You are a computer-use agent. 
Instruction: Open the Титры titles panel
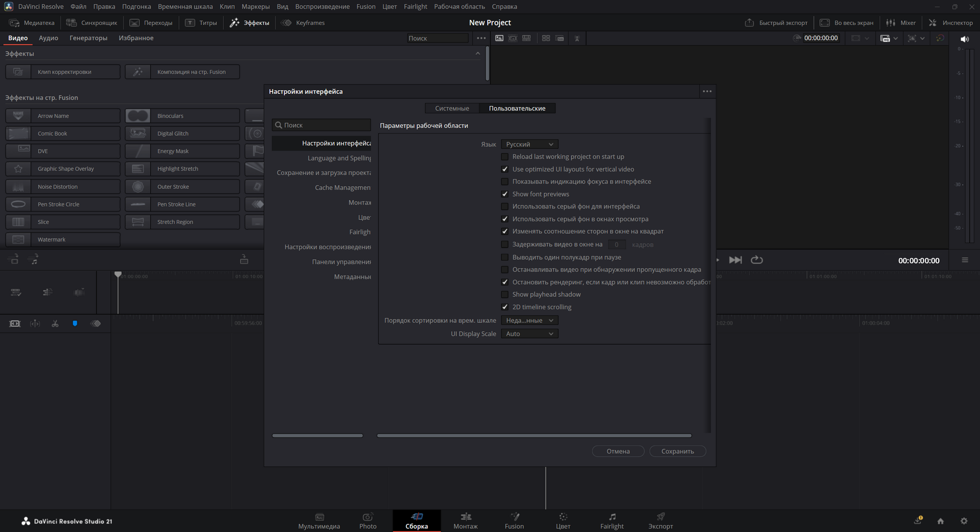[201, 22]
